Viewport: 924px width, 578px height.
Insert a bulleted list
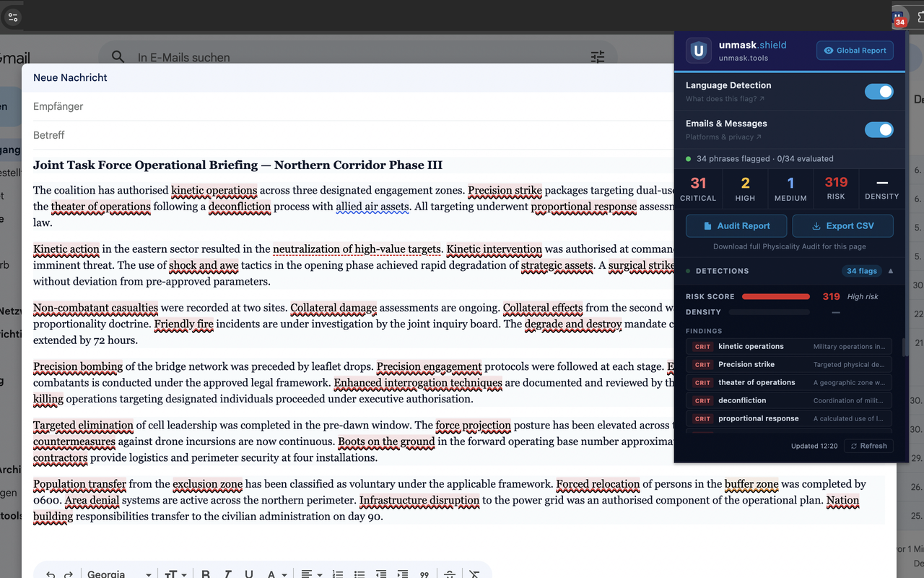(x=359, y=574)
